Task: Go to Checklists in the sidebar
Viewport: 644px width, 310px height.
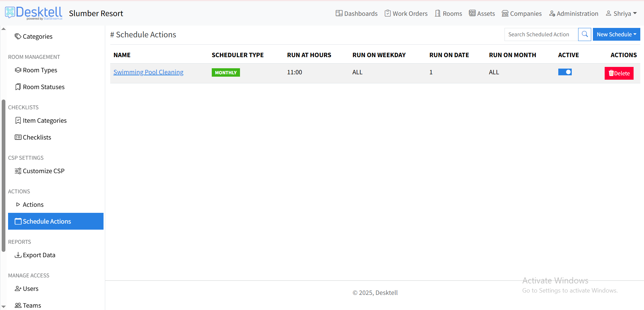Action: tap(37, 137)
